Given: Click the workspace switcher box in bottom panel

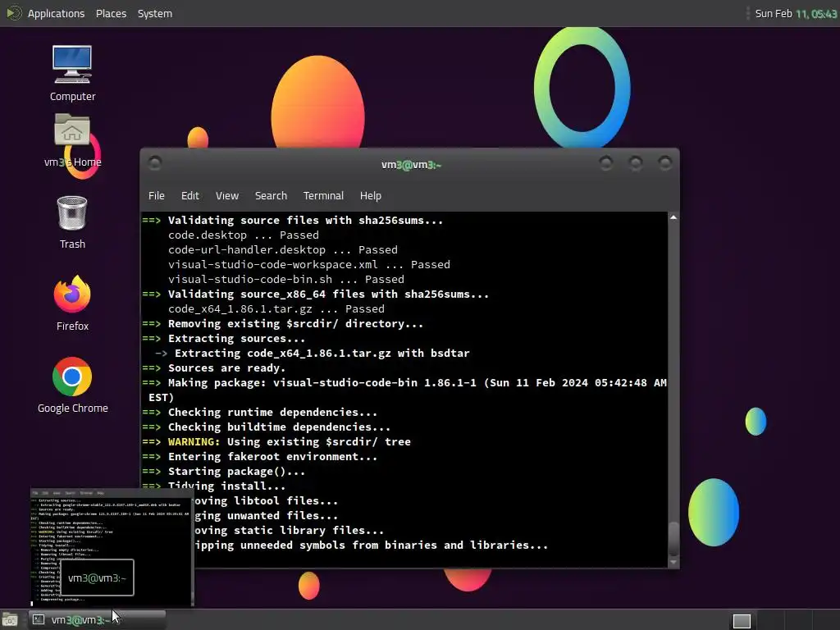Looking at the screenshot, I should (742, 620).
